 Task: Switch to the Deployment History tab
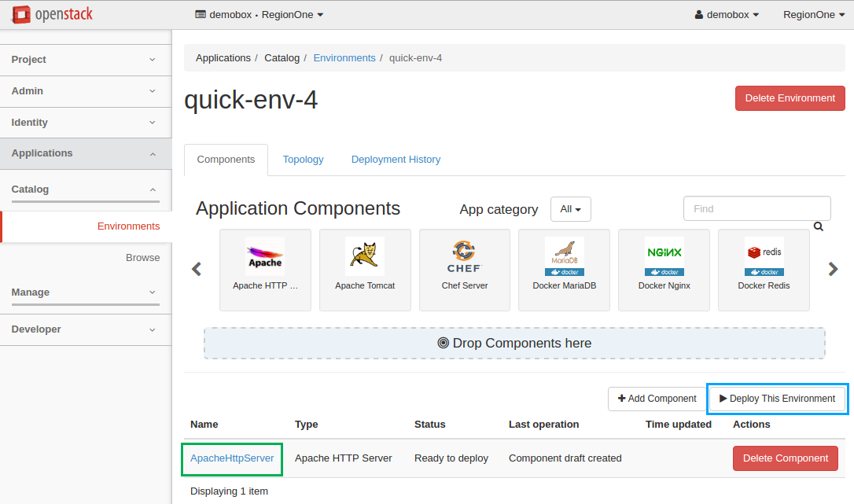tap(396, 160)
